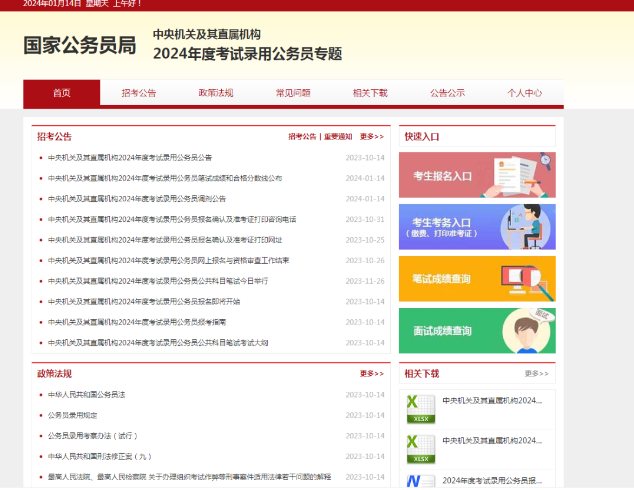Open the 公务员录用规定 link
The width and height of the screenshot is (634, 490).
point(72,415)
